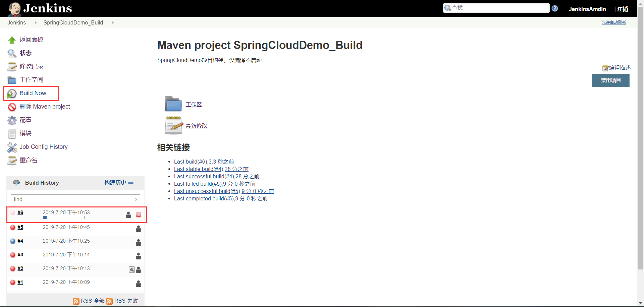
Task: Click the red status ball of build #5
Action: pos(13,227)
